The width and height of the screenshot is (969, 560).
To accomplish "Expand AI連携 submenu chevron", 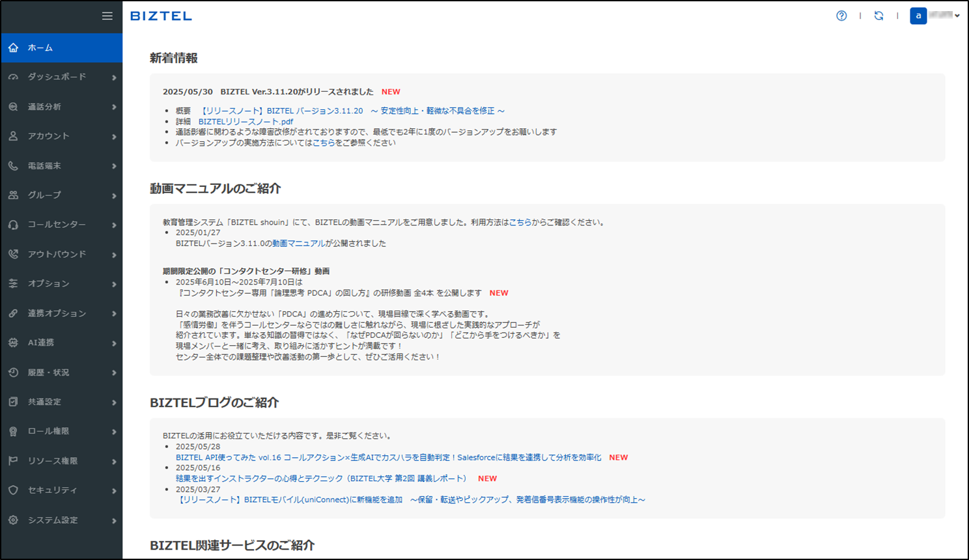I will pyautogui.click(x=114, y=343).
